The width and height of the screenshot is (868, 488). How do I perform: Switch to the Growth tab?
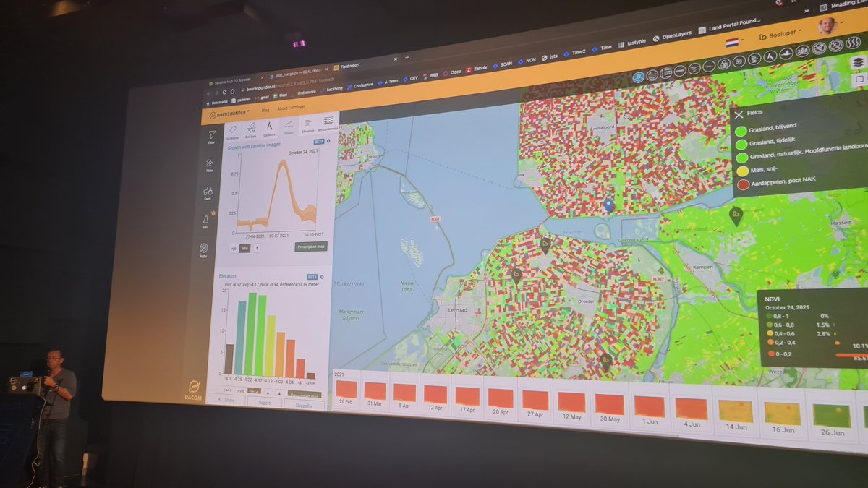click(x=289, y=127)
